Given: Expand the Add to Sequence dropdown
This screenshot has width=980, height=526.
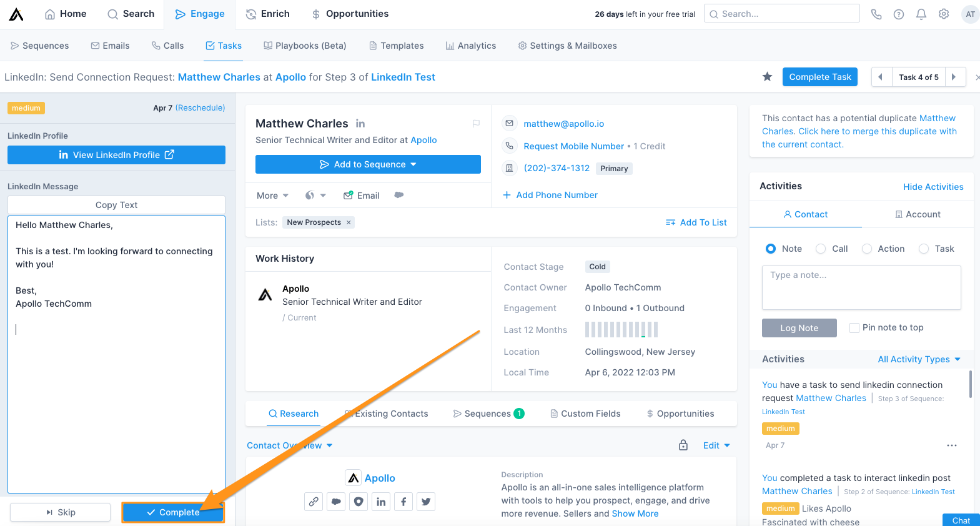Looking at the screenshot, I should [368, 164].
